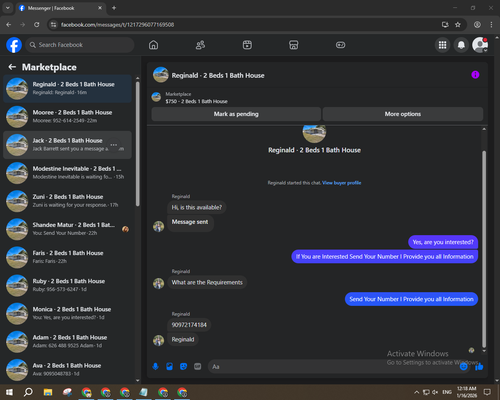Screen dimensions: 500x400
Task: Record a voice clip with microphone icon
Action: (155, 367)
